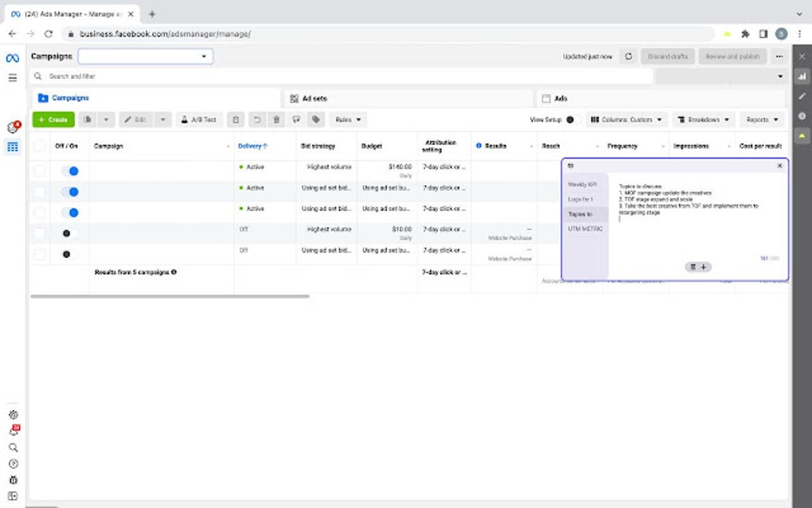This screenshot has height=508, width=812.
Task: Click the green Create button
Action: 53,119
